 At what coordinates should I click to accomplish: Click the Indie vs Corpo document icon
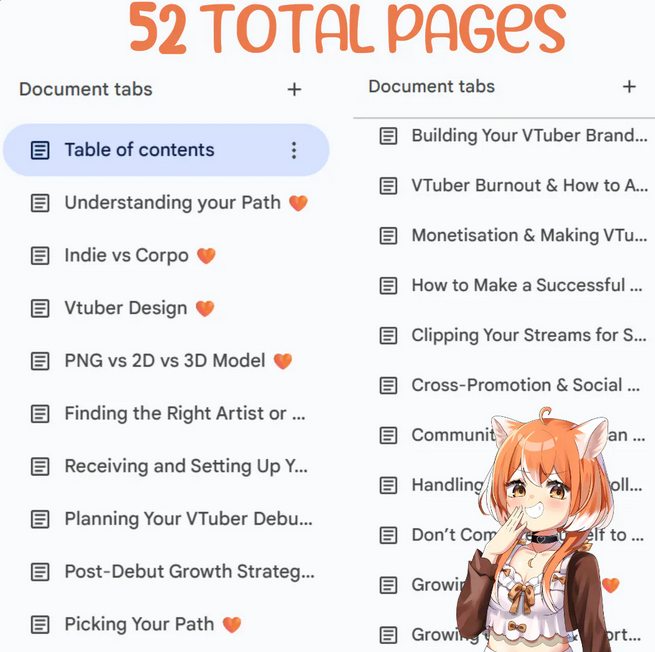tap(40, 256)
